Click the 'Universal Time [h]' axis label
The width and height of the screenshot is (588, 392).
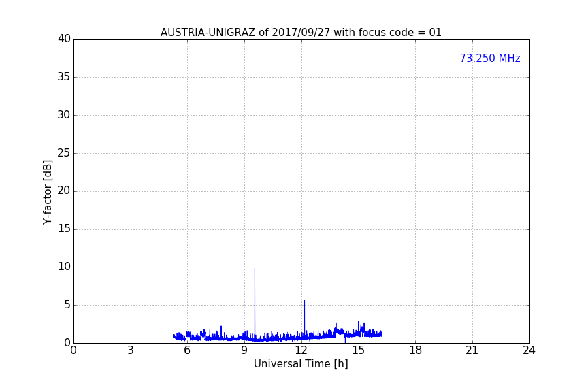pyautogui.click(x=301, y=364)
